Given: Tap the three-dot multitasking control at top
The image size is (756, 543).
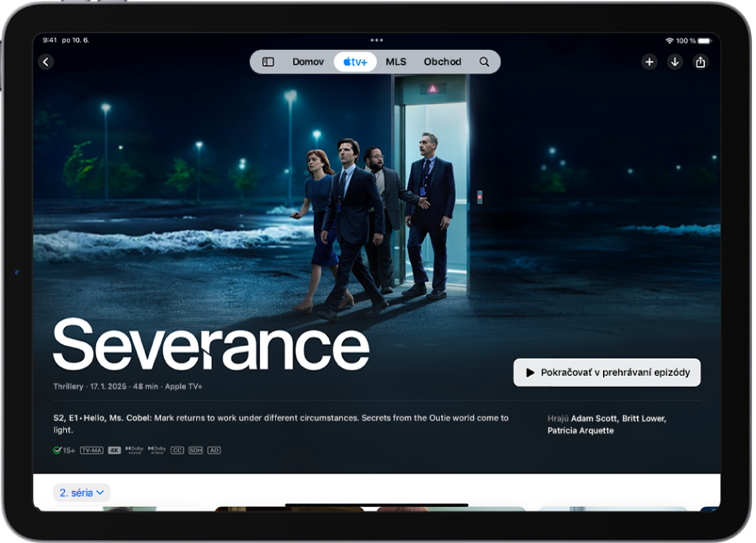Looking at the screenshot, I should pos(377,40).
